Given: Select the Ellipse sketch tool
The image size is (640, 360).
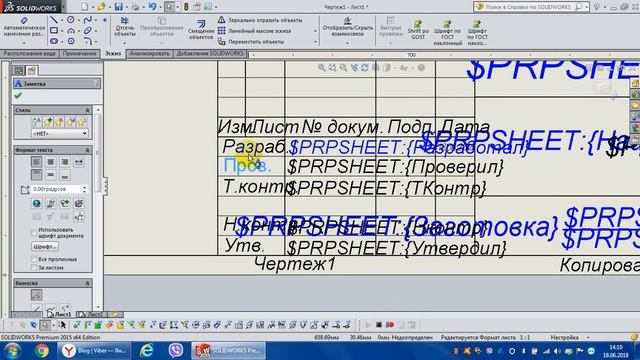Looking at the screenshot, I should point(87,30).
